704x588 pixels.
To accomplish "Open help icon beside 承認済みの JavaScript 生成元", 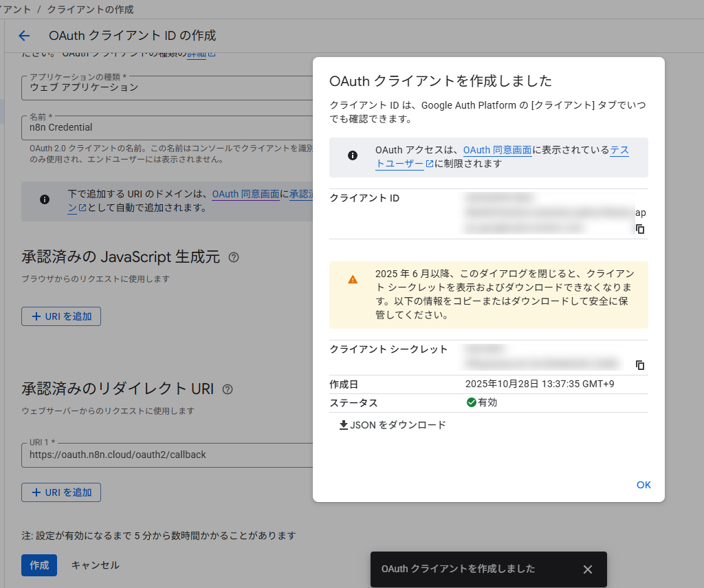I will [x=234, y=257].
